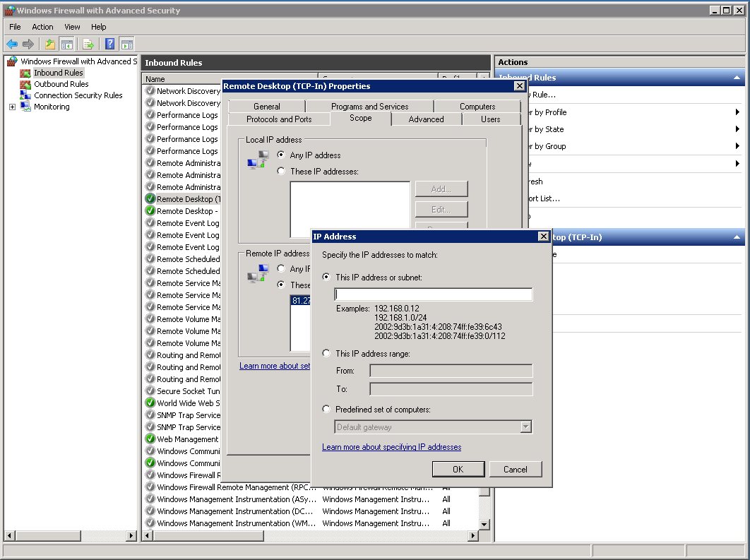Confirm the IP Address dialog with OK
The height and width of the screenshot is (560, 750).
pos(458,469)
